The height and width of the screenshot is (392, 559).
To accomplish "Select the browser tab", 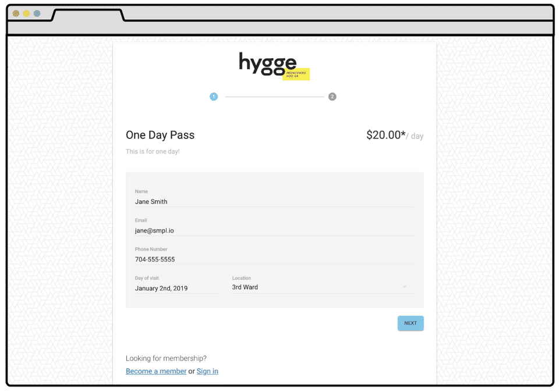I will 88,15.
